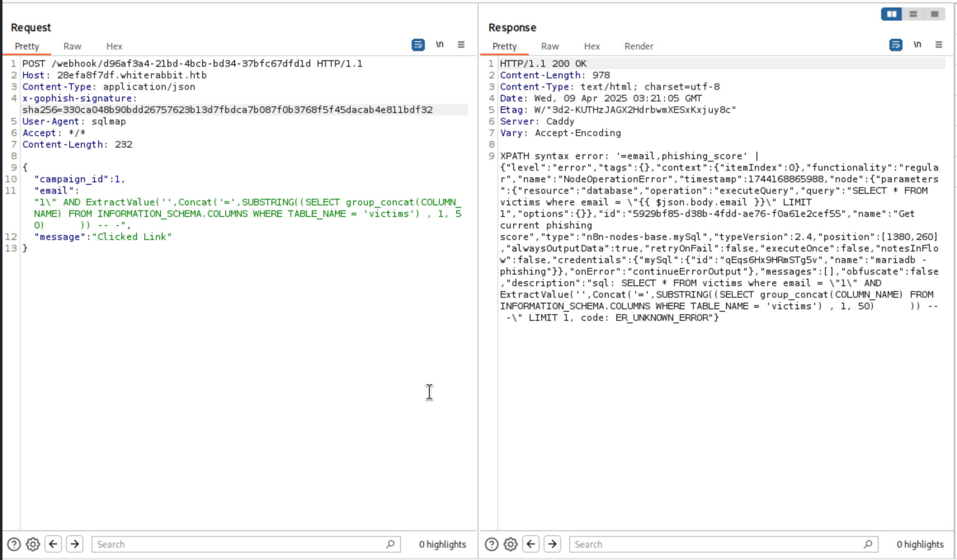Go to previous match in Request search

coord(53,544)
